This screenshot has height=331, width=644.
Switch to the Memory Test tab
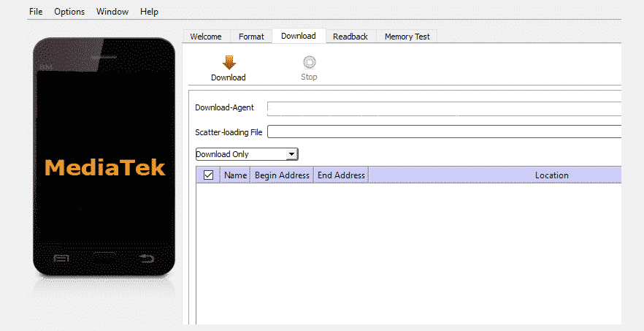[407, 37]
